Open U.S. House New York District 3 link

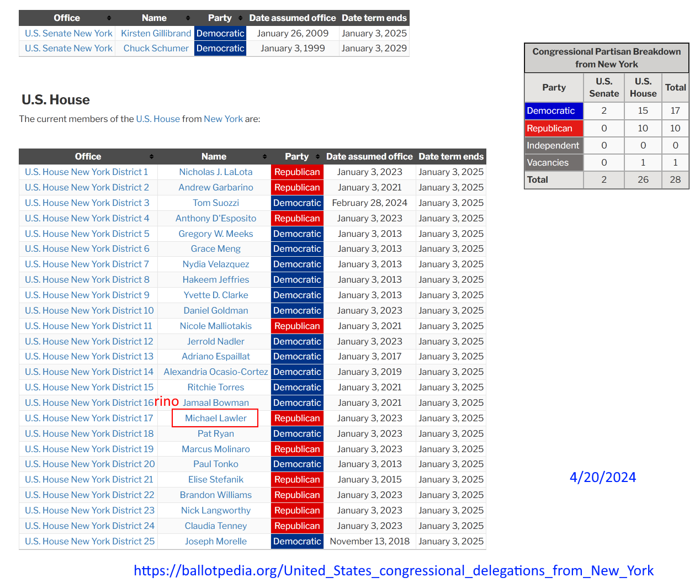[87, 203]
